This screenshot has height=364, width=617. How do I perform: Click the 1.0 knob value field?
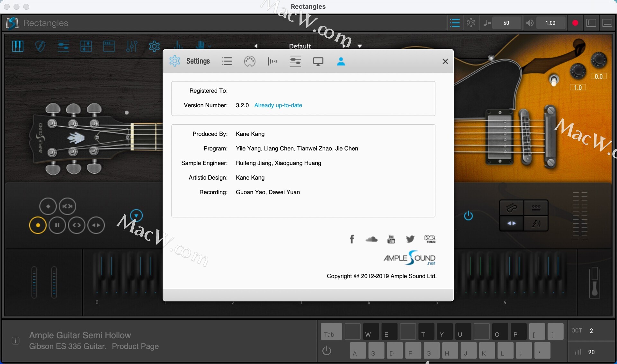pyautogui.click(x=578, y=87)
